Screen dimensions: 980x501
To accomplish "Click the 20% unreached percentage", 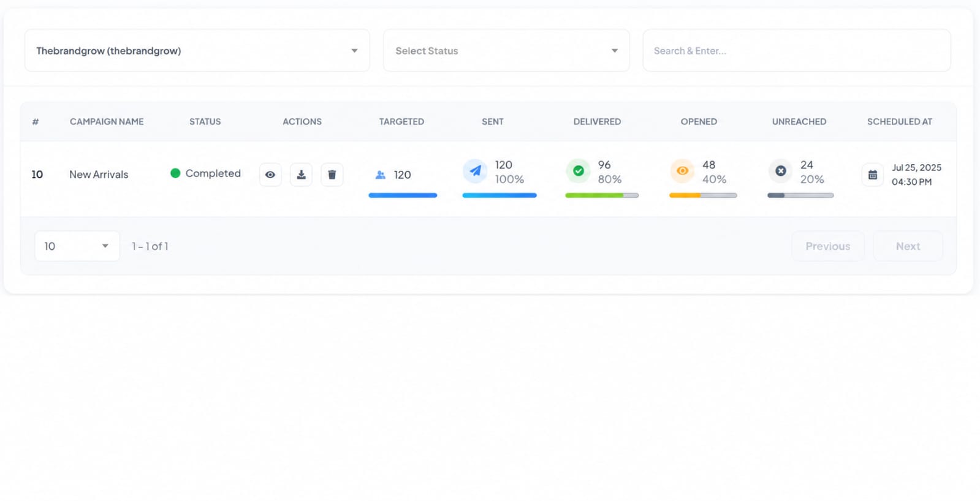I will coord(812,179).
